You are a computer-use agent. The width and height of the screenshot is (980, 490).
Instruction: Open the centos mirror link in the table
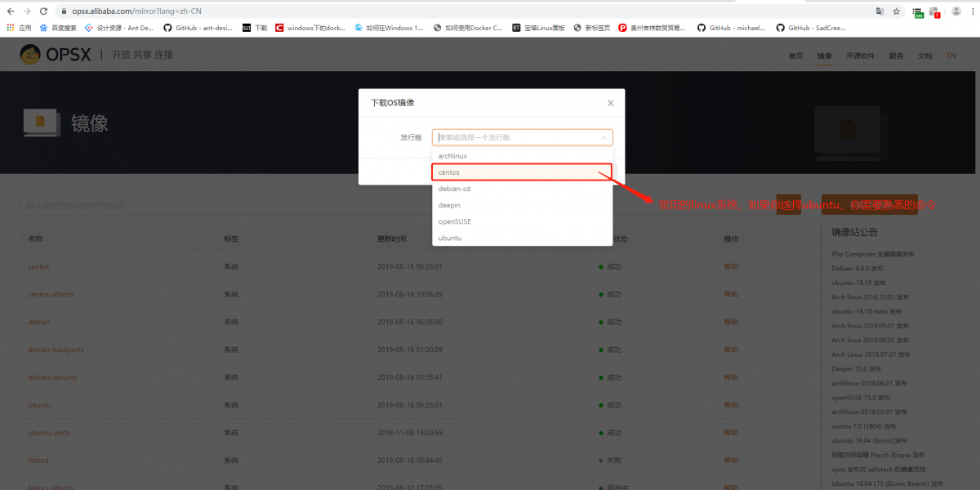38,266
